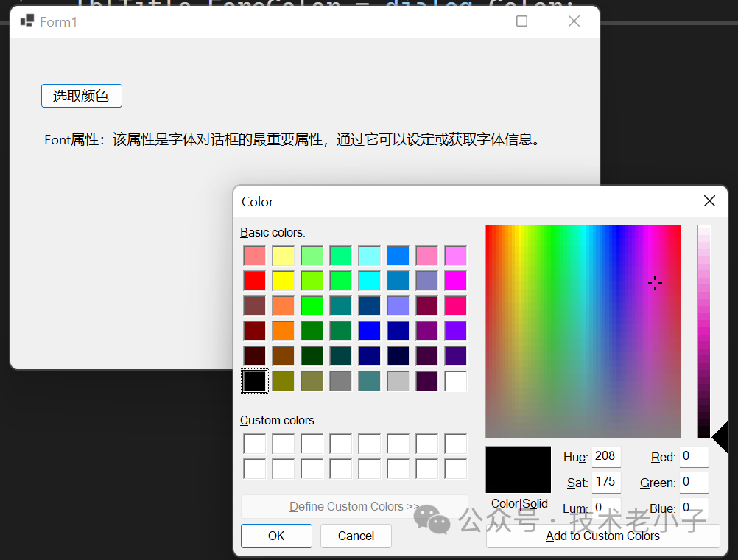Click Add to Custom Colors button

[602, 536]
